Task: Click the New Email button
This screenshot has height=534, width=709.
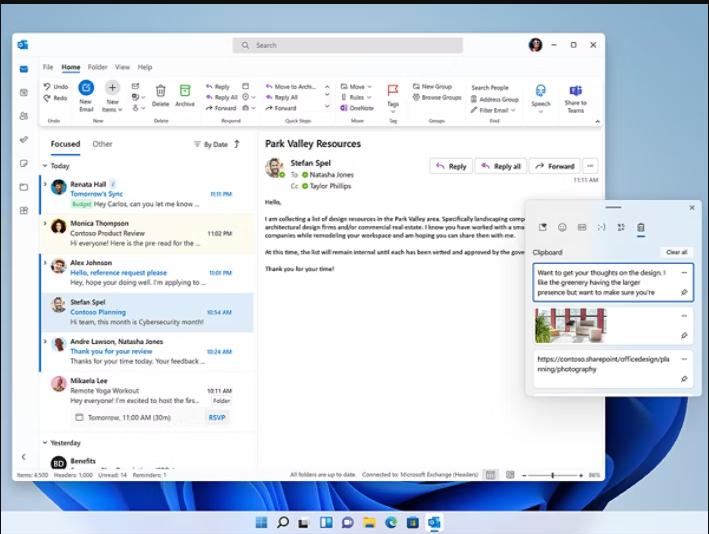Action: click(86, 95)
